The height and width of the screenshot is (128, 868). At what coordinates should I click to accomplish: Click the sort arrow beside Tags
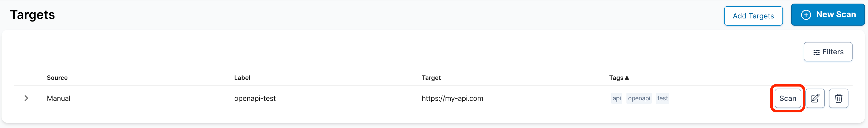click(x=627, y=78)
